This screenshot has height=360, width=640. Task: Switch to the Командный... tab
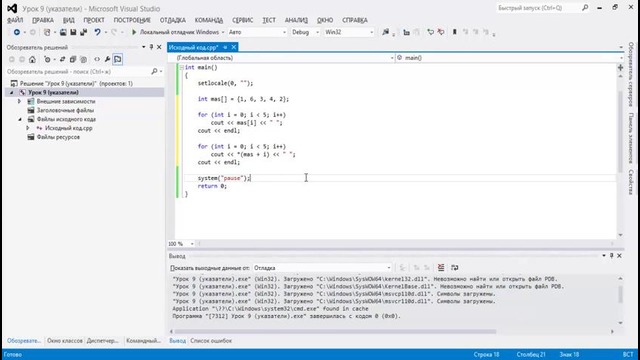pos(143,341)
